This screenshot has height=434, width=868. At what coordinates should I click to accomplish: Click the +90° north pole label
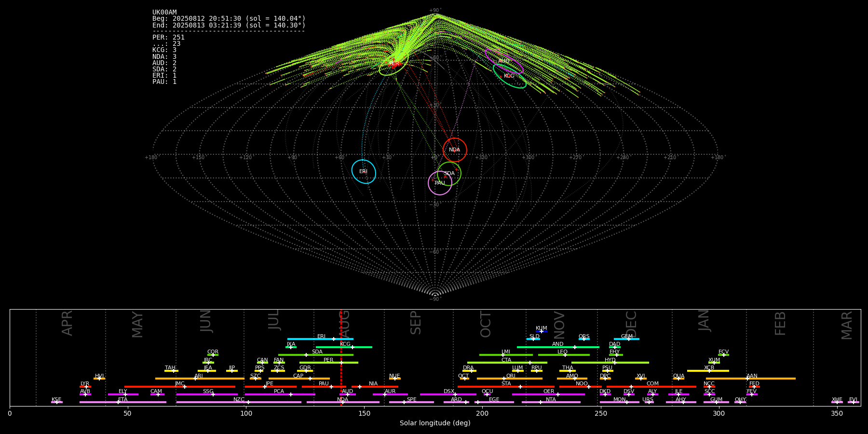[435, 10]
